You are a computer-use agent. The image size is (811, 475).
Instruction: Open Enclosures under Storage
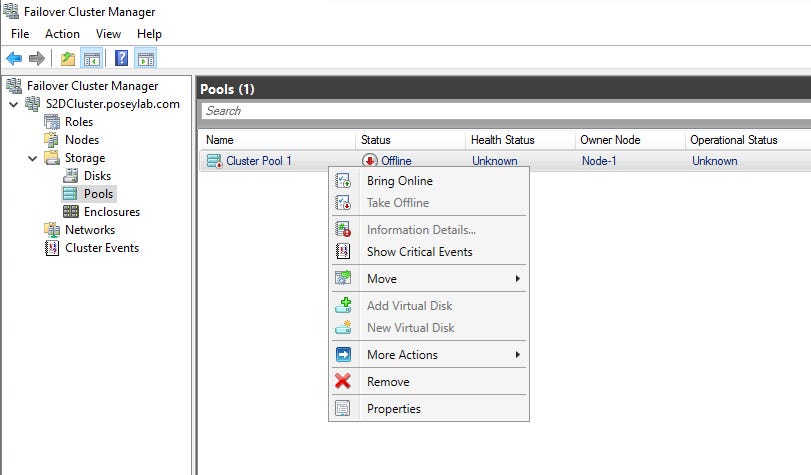[111, 212]
